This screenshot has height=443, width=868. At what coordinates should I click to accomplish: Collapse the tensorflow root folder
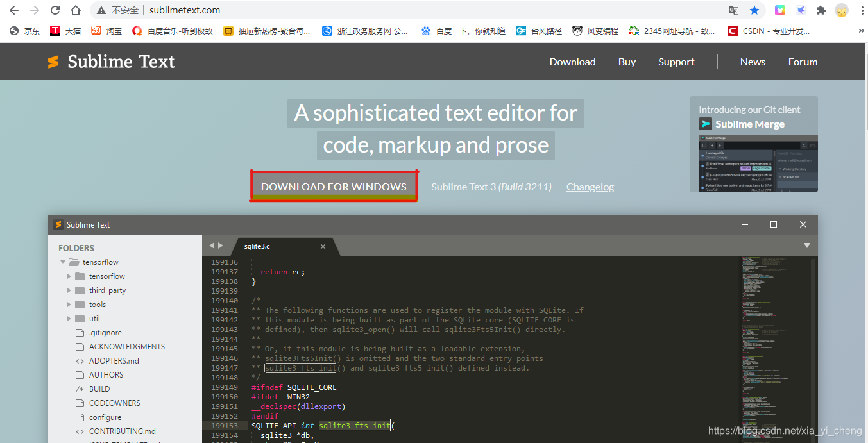[x=63, y=262]
